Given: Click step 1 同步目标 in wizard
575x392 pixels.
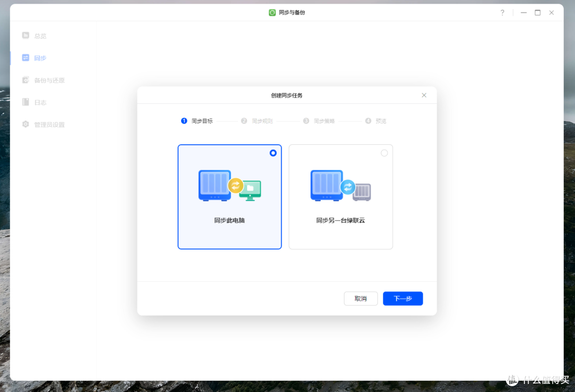Looking at the screenshot, I should click(x=197, y=121).
